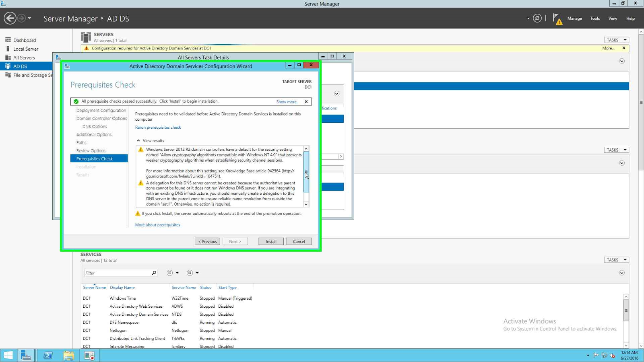The image size is (644, 362).
Task: Open the Help menu
Action: [630, 19]
